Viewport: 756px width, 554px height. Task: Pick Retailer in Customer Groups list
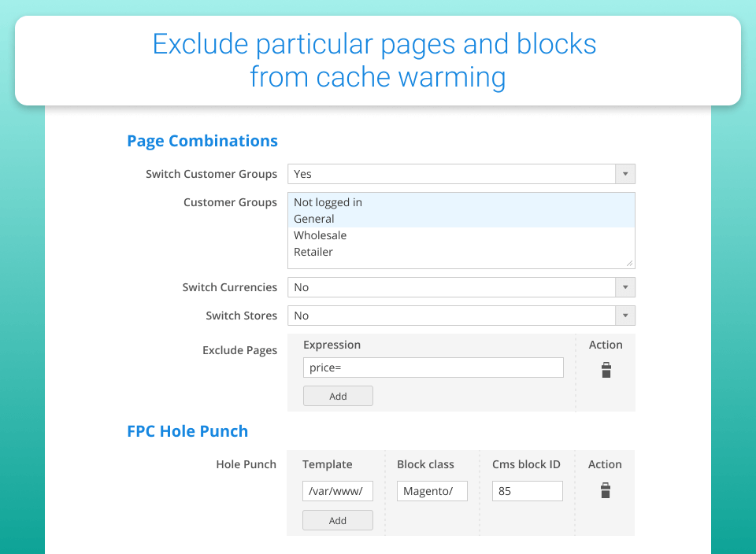(x=313, y=252)
